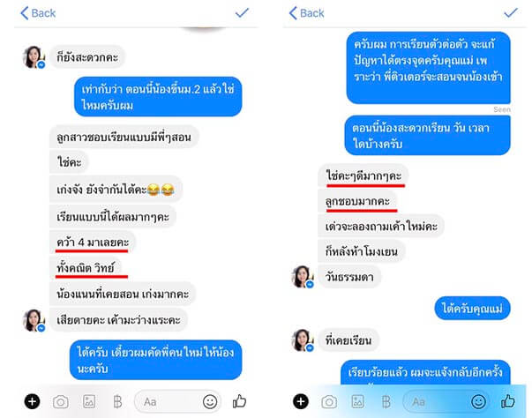Tap the baht payment icon in right chat

click(386, 402)
